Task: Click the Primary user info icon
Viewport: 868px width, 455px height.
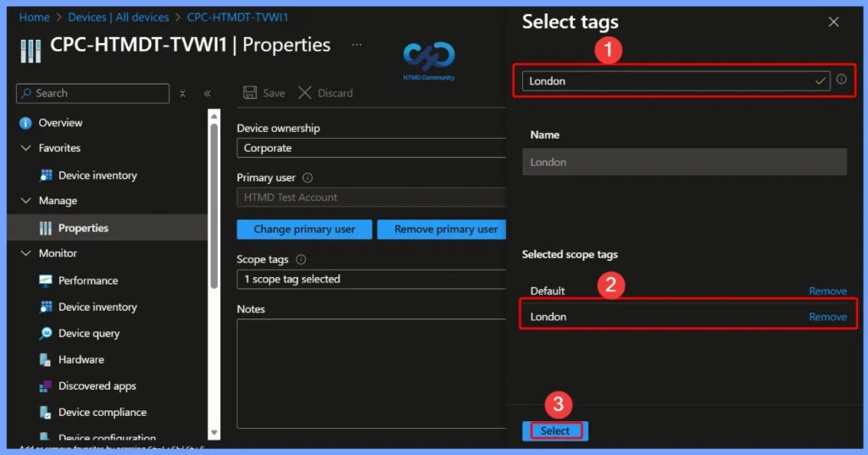Action: click(308, 178)
